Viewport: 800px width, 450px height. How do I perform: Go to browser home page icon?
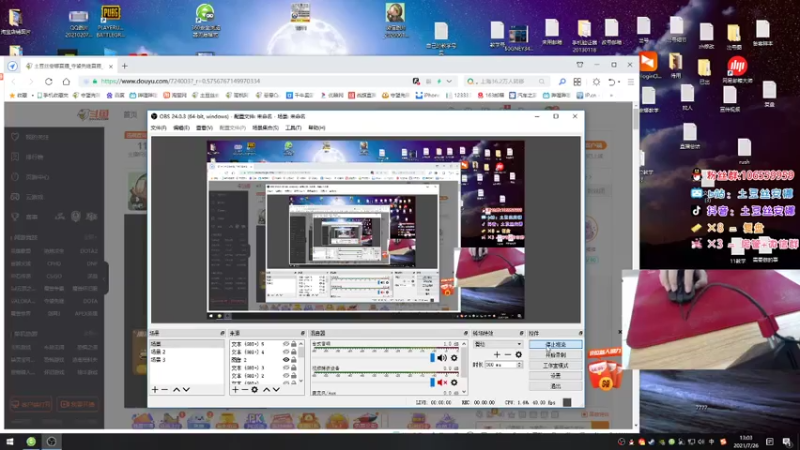[66, 81]
